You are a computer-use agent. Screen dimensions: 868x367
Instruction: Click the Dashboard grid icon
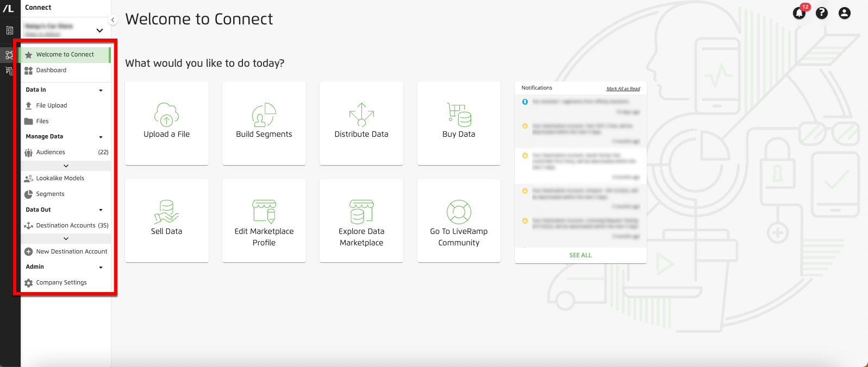(x=29, y=71)
